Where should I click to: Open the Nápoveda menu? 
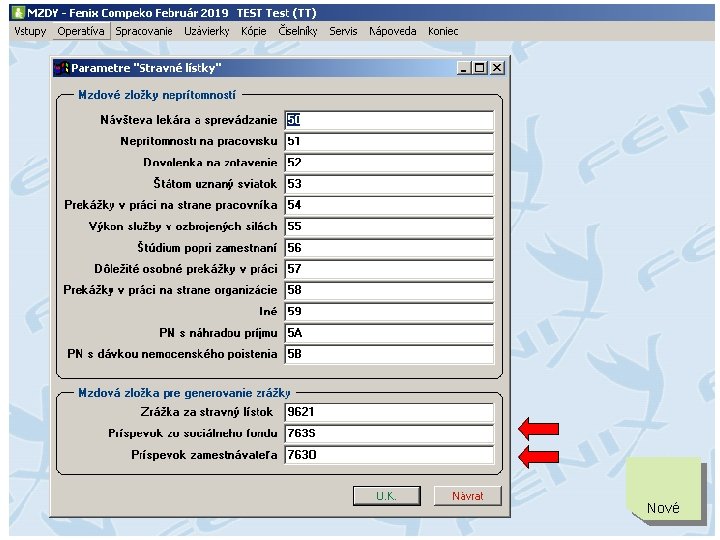pos(393,31)
